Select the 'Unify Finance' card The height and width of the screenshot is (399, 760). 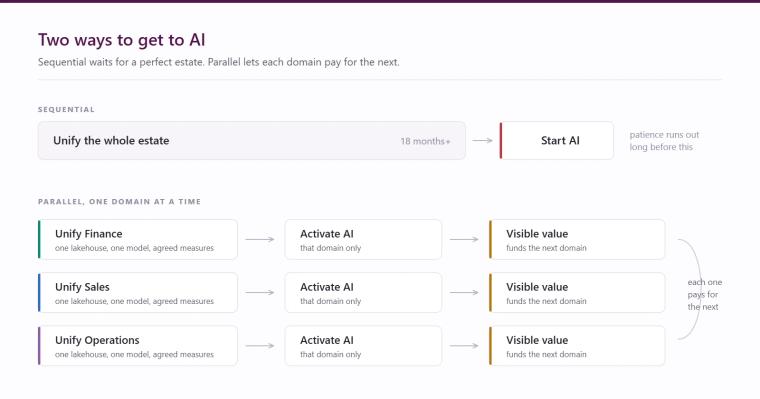(138, 239)
